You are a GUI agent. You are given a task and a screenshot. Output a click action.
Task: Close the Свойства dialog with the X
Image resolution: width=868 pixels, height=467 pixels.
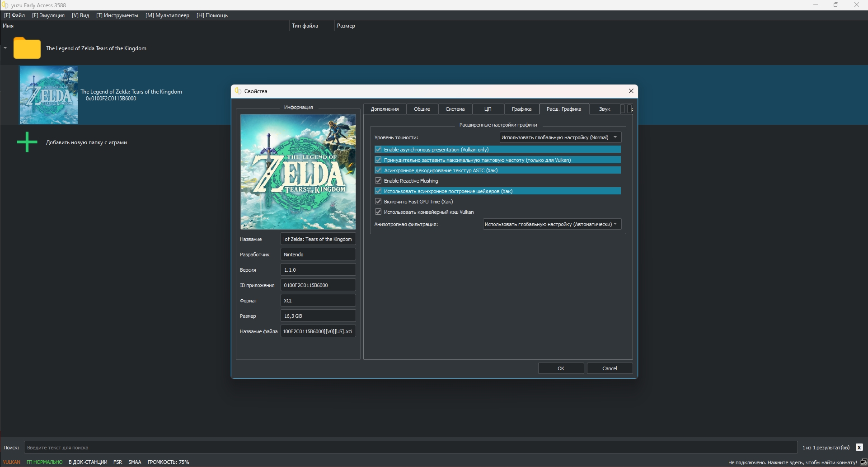point(631,91)
